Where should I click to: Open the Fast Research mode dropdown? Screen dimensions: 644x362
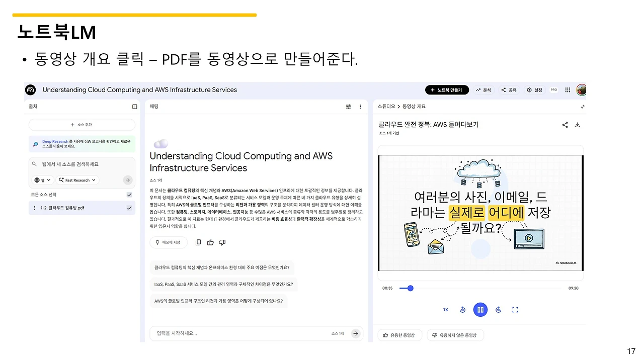[x=77, y=180]
